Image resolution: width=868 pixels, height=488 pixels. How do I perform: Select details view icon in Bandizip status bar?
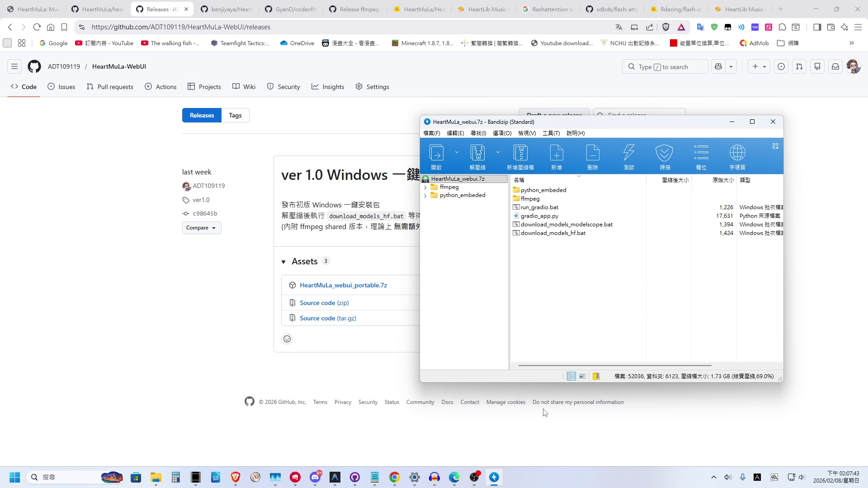[x=571, y=376]
